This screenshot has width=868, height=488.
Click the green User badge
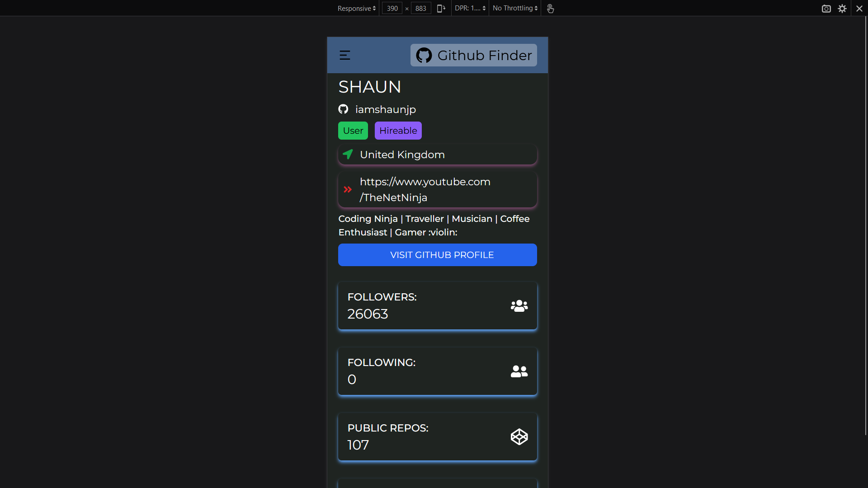coord(353,130)
